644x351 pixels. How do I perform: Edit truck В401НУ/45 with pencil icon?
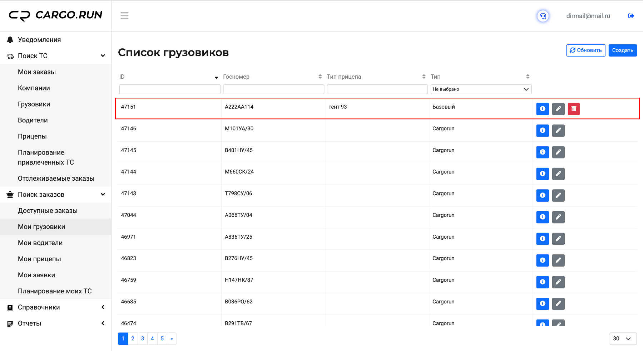coord(558,152)
